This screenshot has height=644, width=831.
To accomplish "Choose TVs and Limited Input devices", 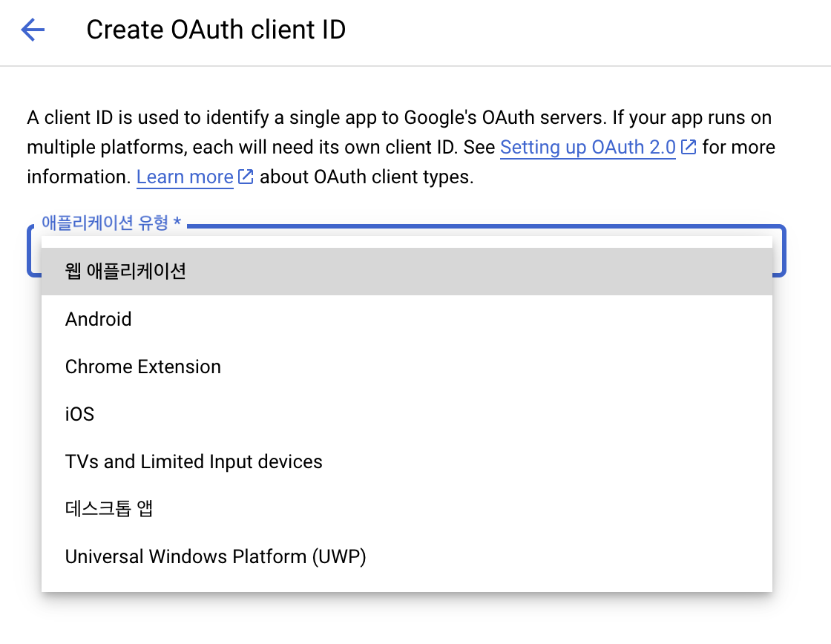I will [407, 461].
